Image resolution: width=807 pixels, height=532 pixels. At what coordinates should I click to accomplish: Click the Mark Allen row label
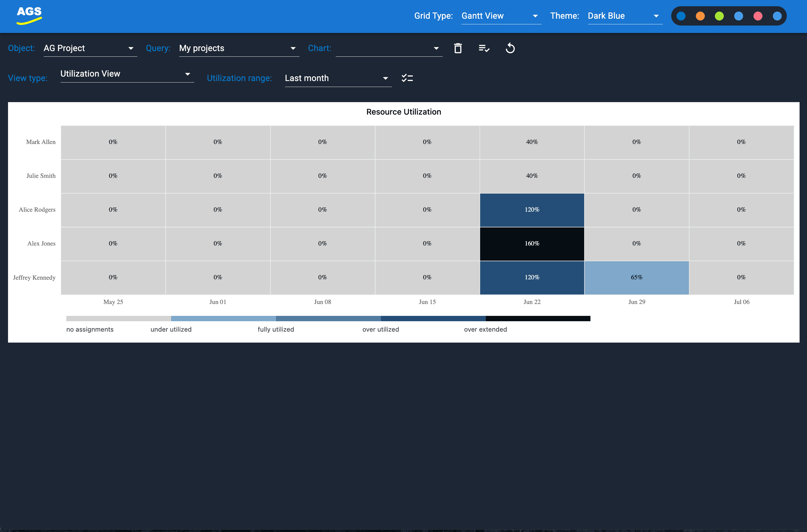coord(41,142)
